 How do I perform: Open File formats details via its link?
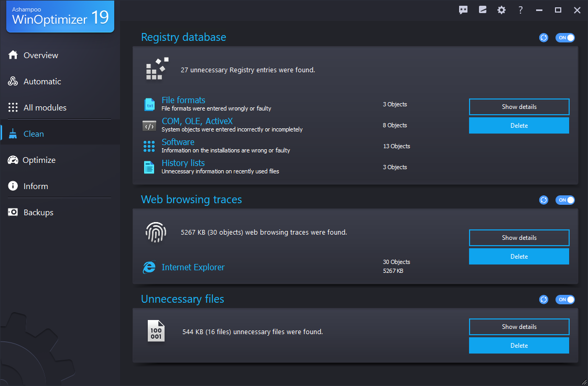183,100
